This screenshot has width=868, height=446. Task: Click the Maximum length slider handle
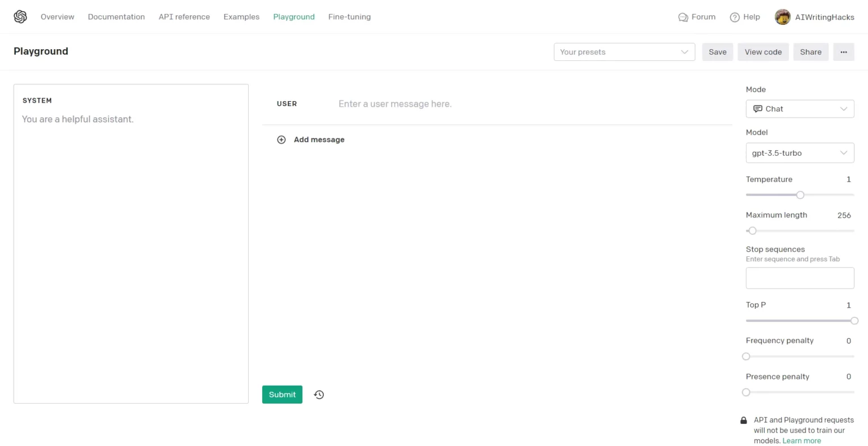tap(752, 231)
